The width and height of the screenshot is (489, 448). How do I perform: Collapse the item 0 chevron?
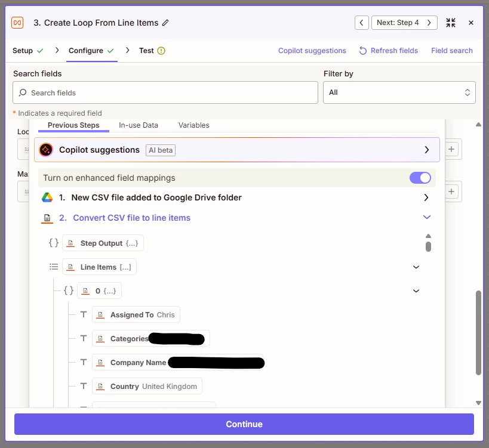coord(416,291)
